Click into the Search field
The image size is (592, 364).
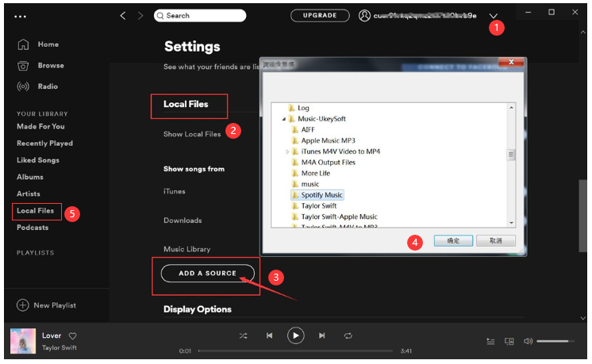coord(200,16)
